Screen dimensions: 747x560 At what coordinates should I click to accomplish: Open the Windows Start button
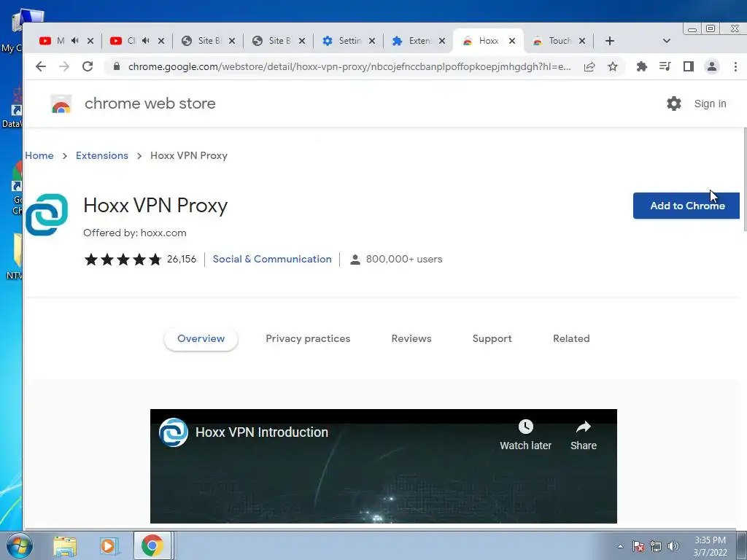(x=19, y=545)
